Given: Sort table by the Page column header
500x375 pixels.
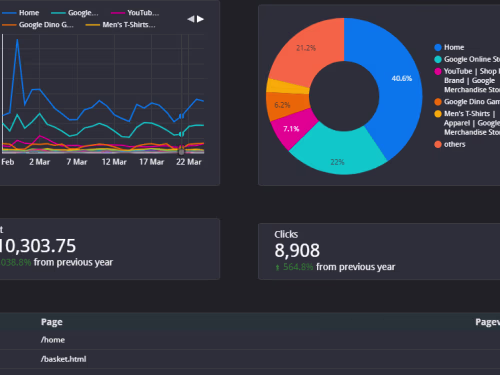Looking at the screenshot, I should (52, 322).
